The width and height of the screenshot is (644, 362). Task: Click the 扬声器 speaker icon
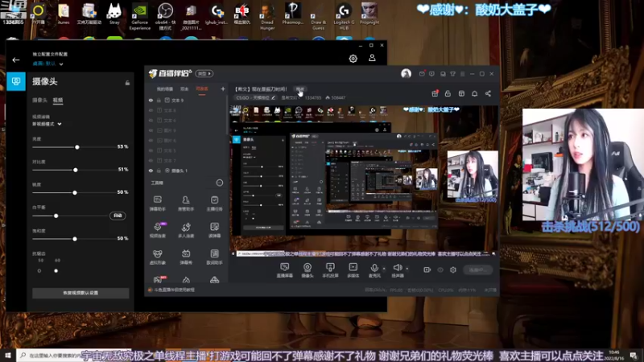click(397, 268)
